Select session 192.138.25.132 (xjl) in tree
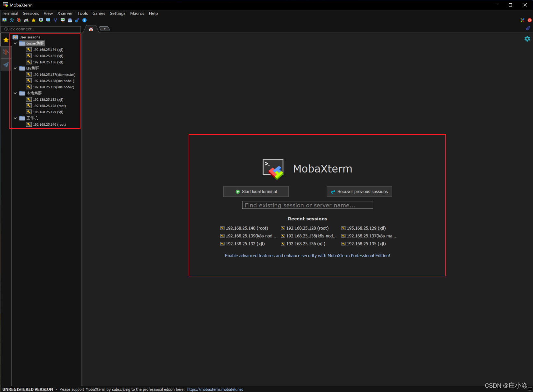 tap(45, 100)
